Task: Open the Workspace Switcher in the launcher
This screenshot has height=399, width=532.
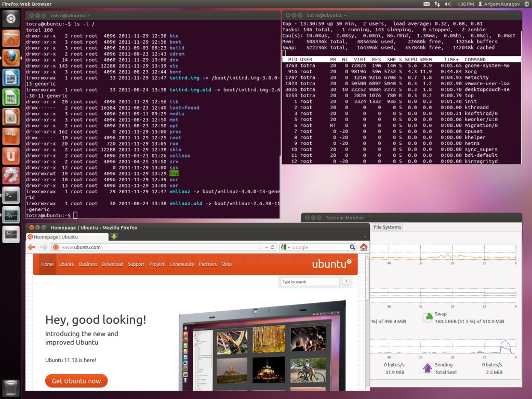Action: pos(11,234)
